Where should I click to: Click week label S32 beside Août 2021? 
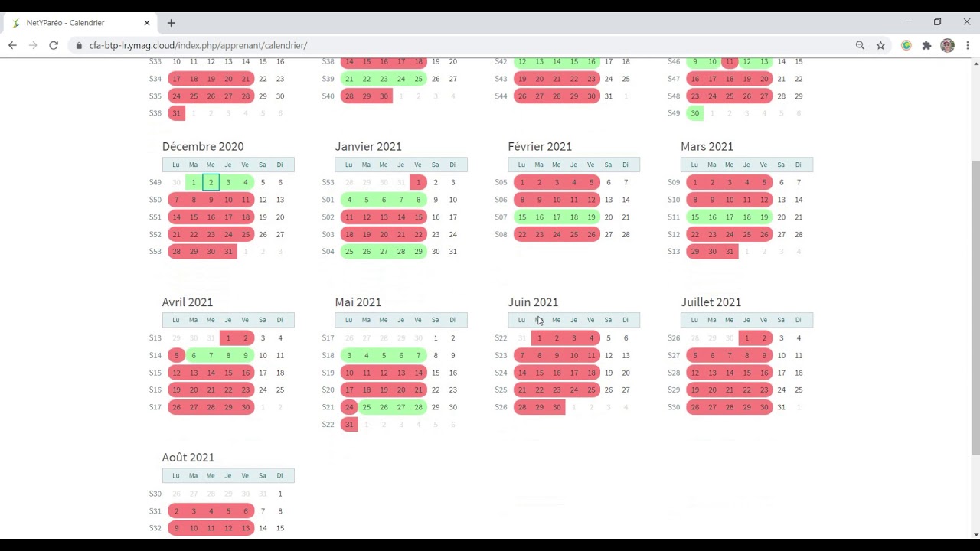point(155,528)
